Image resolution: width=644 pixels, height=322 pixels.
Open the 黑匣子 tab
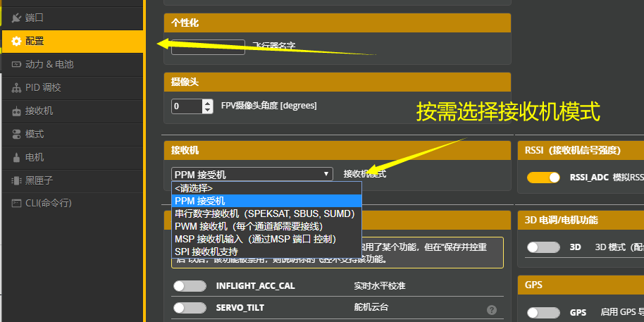coord(73,180)
